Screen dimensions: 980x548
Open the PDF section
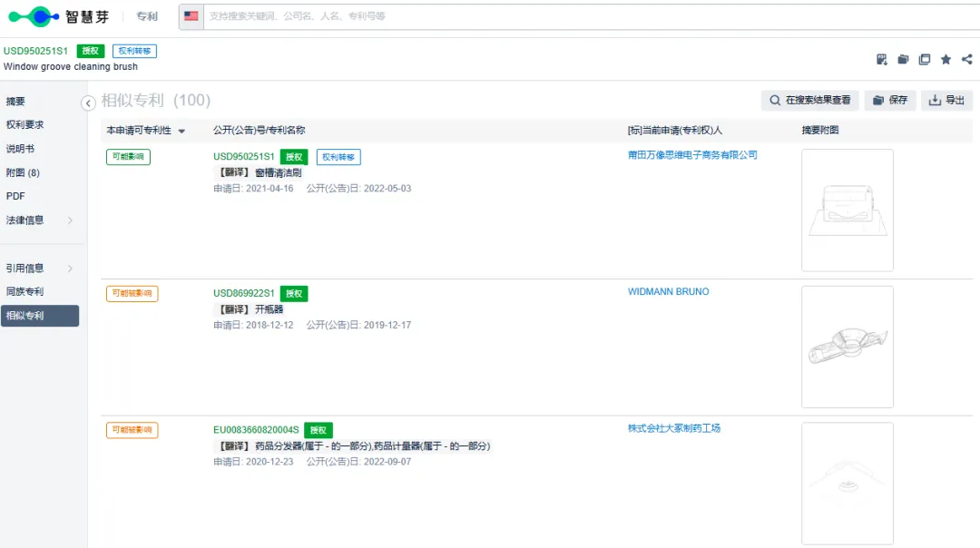[x=15, y=196]
